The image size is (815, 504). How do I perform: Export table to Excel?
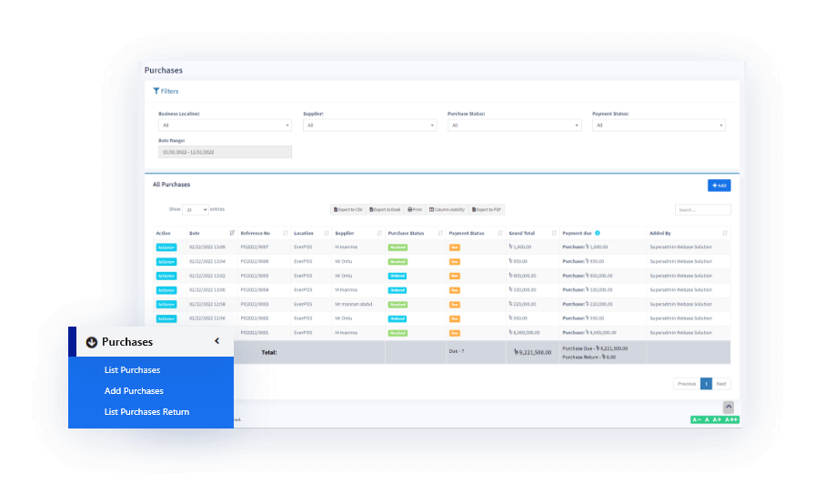[385, 209]
